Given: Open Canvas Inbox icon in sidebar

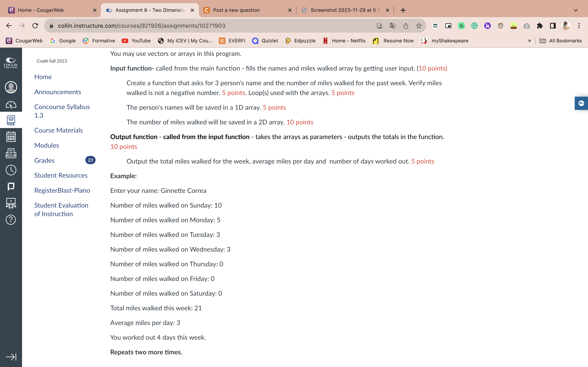Looking at the screenshot, I should tap(11, 153).
